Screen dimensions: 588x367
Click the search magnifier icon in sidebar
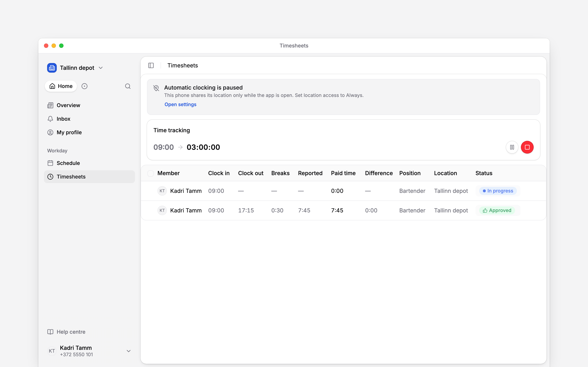[x=128, y=86]
